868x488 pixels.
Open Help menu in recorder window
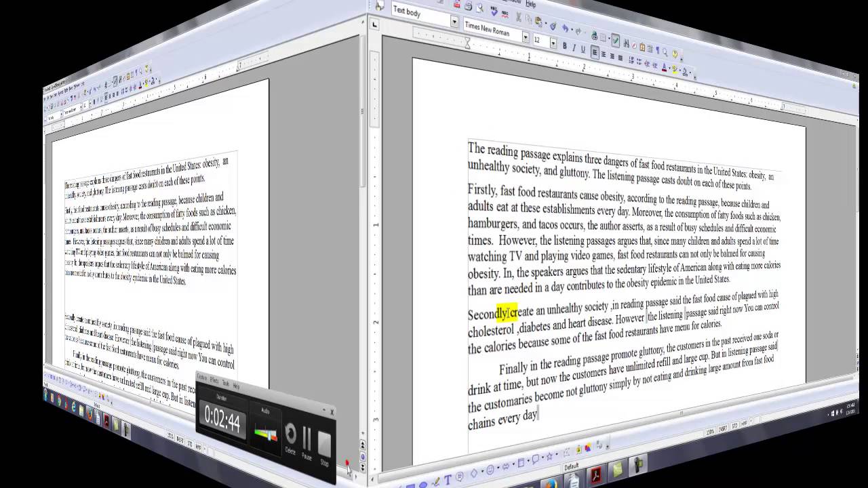tap(236, 386)
